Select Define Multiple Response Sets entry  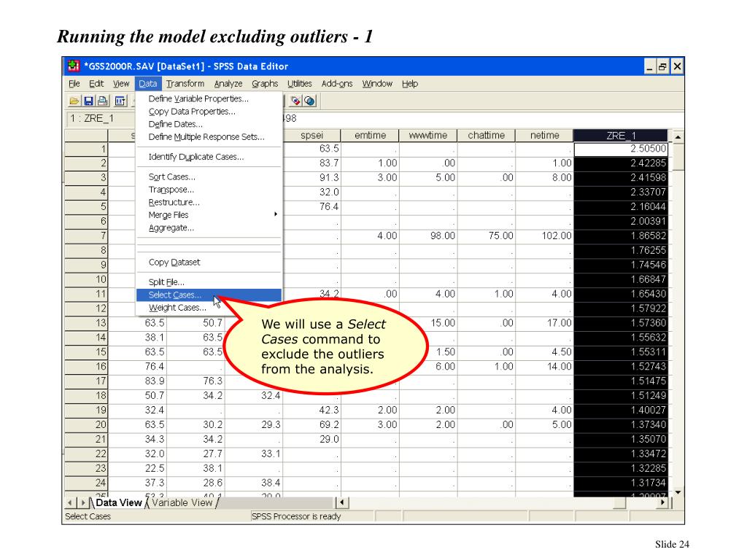[209, 137]
